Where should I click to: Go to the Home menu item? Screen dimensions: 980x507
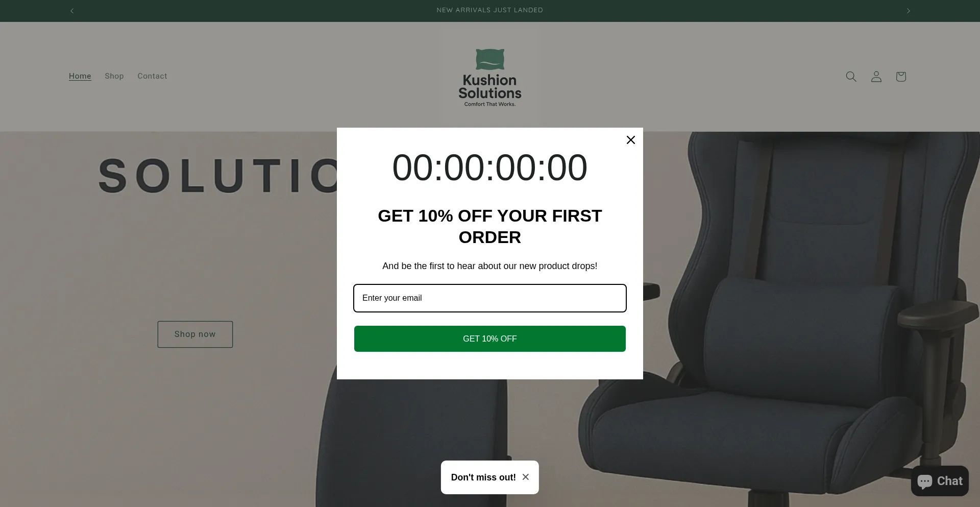(80, 76)
